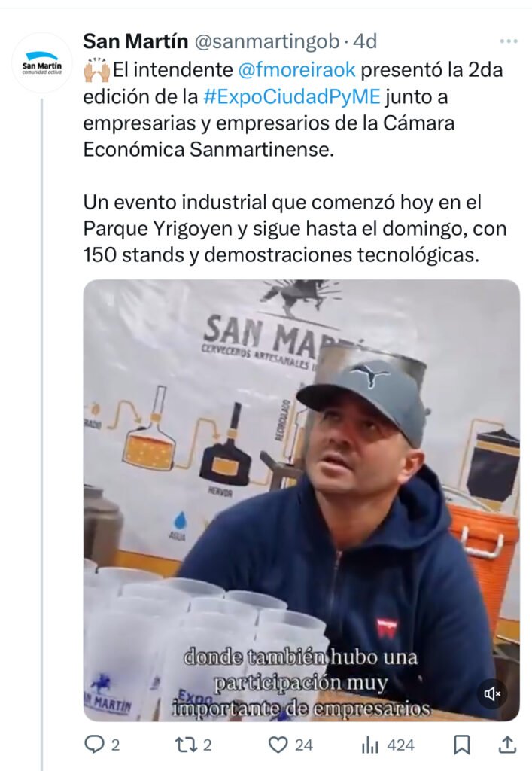Viewport: 532px width, 771px height.
Task: Open #ExpoCiudadPyME hashtag
Action: point(292,96)
